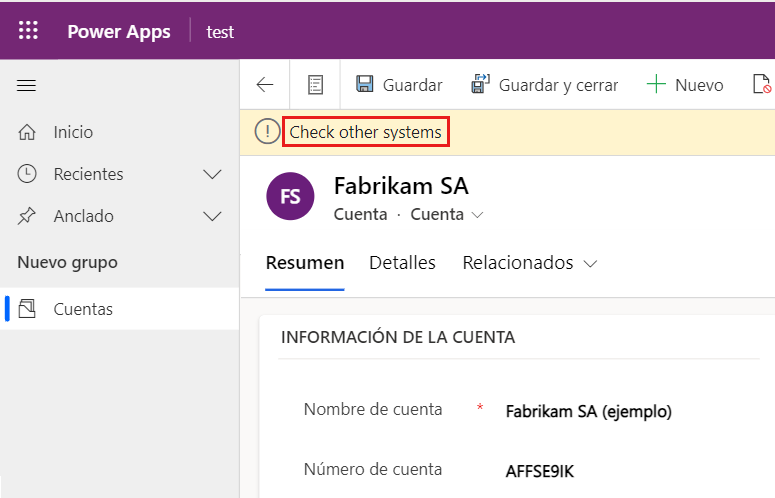Click the green plus Nuevo icon

pyautogui.click(x=656, y=85)
